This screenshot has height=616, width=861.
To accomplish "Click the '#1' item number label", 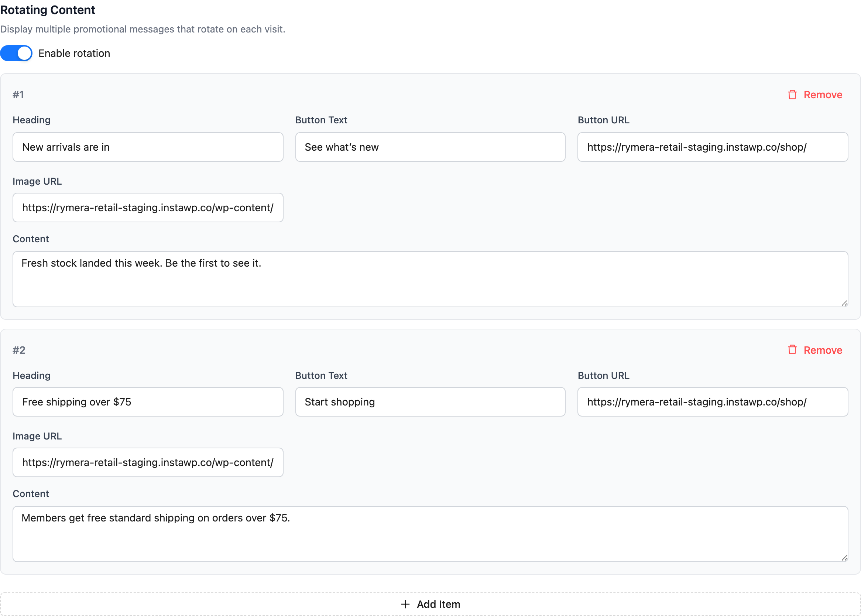I will (x=18, y=95).
